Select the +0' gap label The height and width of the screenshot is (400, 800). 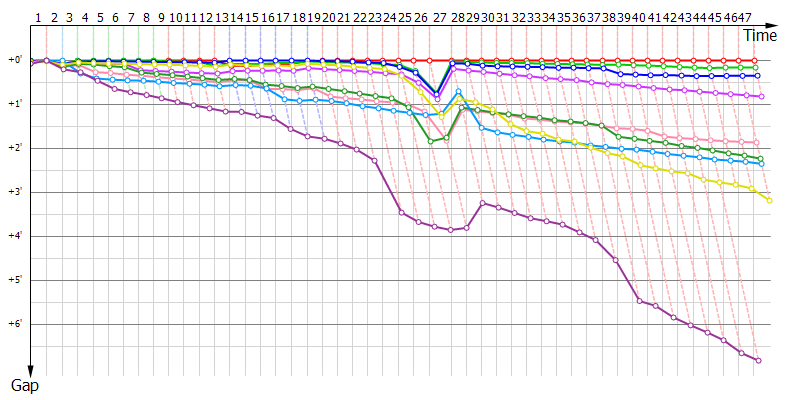point(15,60)
